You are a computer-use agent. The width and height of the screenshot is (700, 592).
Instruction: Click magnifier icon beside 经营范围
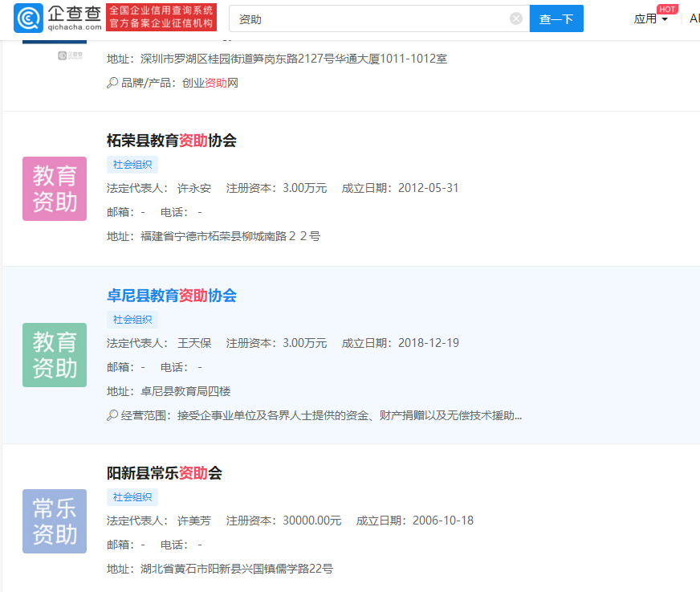pos(112,416)
